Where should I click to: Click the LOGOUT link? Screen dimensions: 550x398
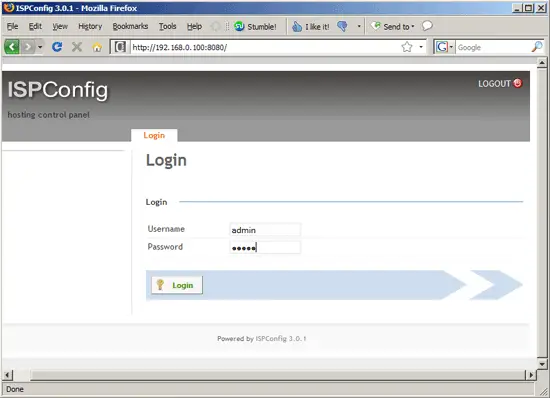click(x=494, y=83)
